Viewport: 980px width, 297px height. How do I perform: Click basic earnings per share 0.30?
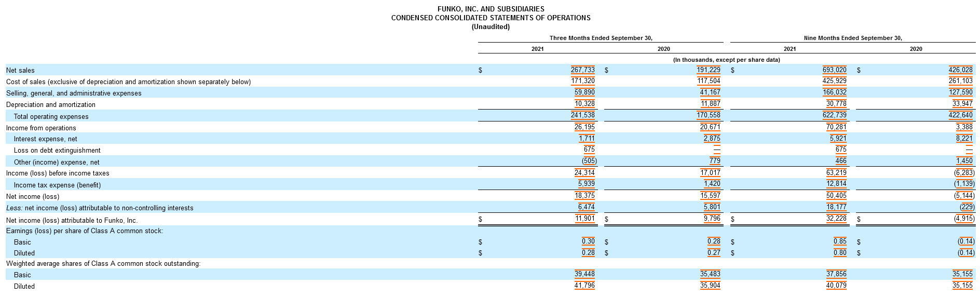point(588,242)
